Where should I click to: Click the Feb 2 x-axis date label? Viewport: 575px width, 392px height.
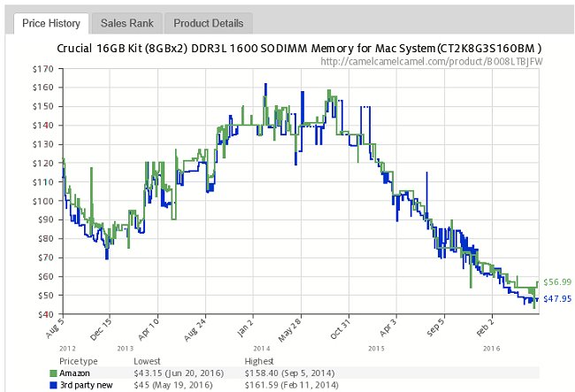click(484, 327)
